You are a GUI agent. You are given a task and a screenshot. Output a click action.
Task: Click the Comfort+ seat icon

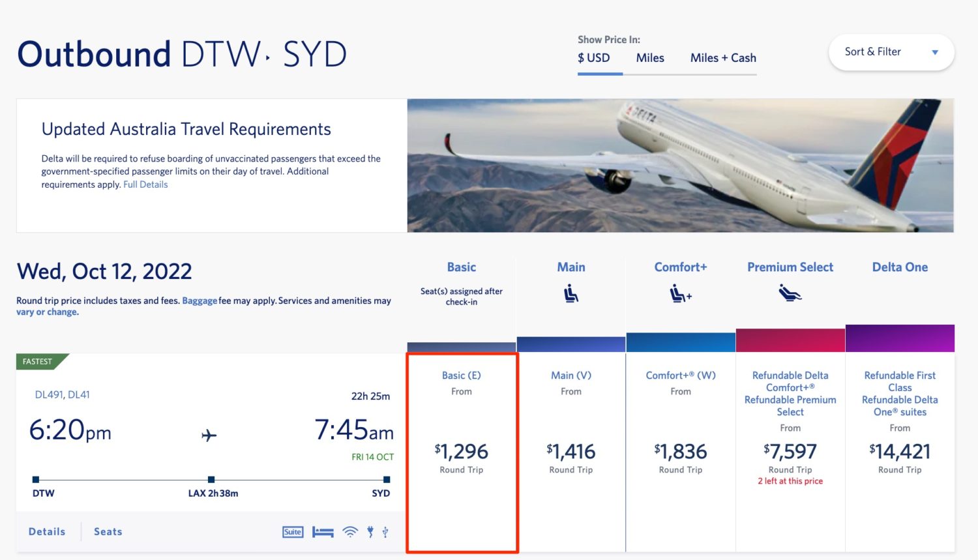pos(681,294)
